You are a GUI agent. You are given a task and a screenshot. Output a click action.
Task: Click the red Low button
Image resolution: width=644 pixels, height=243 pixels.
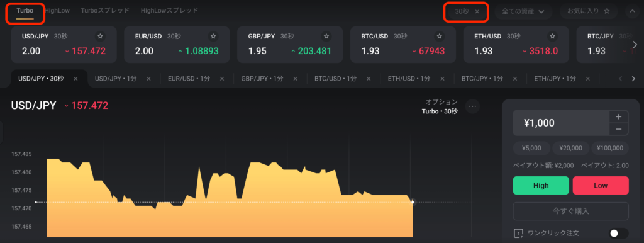point(601,186)
